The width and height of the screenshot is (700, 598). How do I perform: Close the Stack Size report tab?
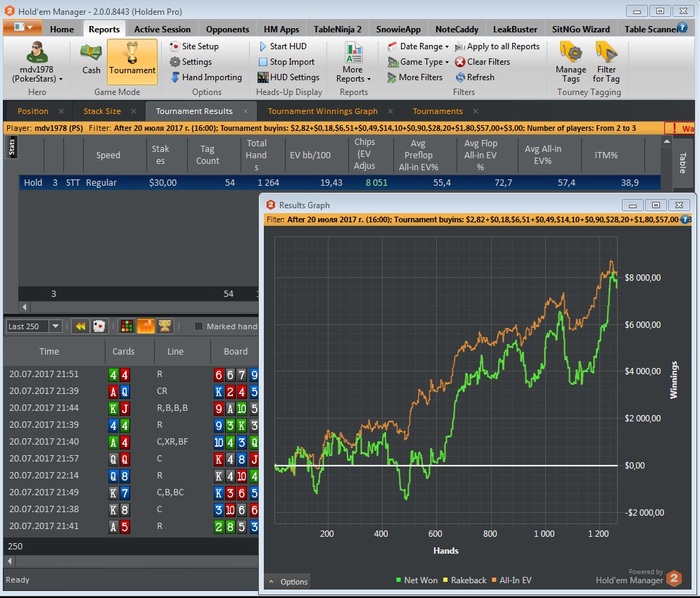pos(133,111)
